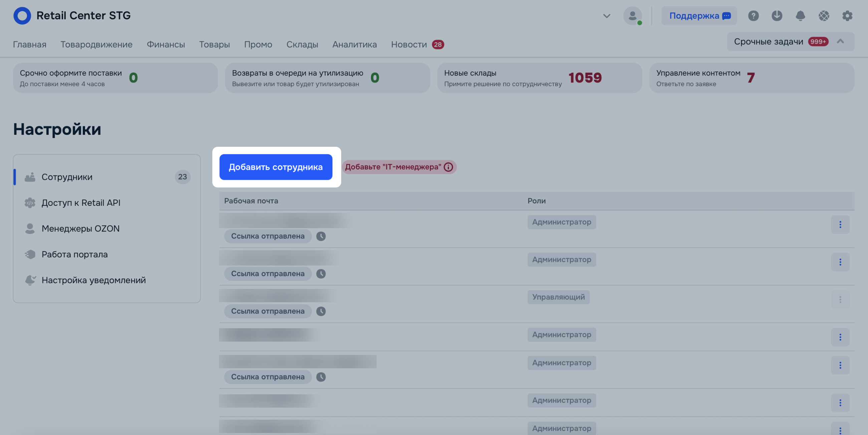The width and height of the screenshot is (868, 435).
Task: Click the globe language icon
Action: (824, 16)
